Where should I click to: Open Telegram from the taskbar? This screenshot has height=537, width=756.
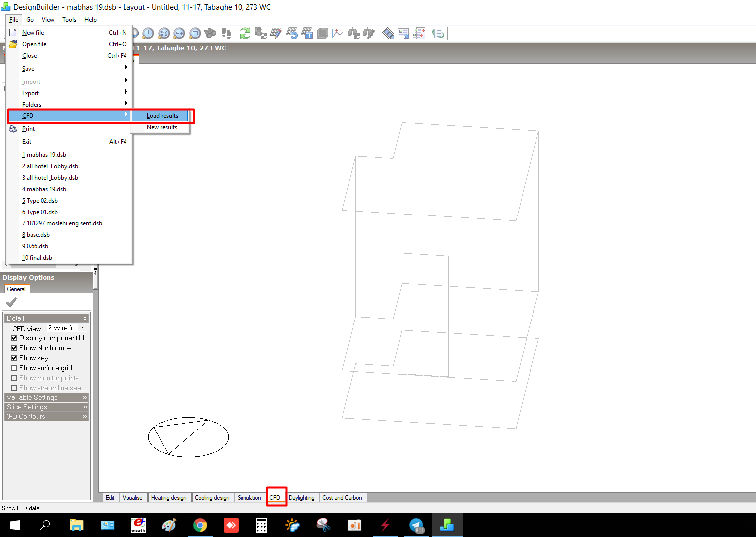coord(416,525)
